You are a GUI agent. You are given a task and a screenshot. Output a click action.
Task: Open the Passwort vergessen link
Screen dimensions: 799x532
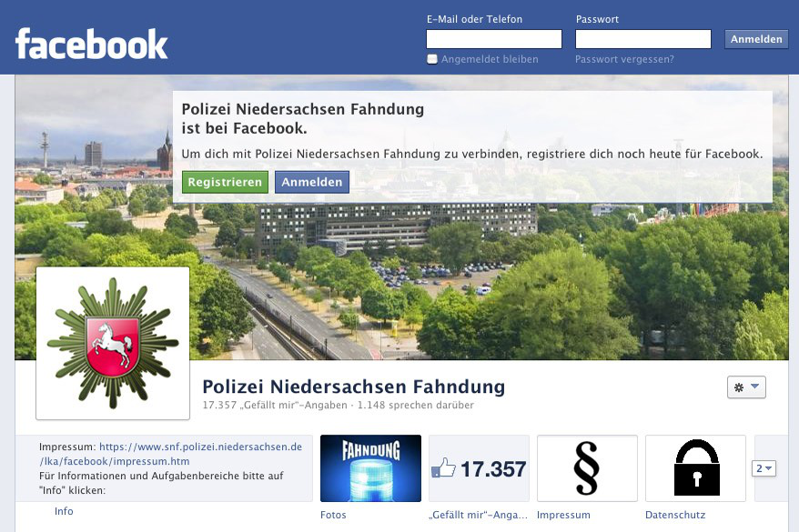pyautogui.click(x=624, y=59)
